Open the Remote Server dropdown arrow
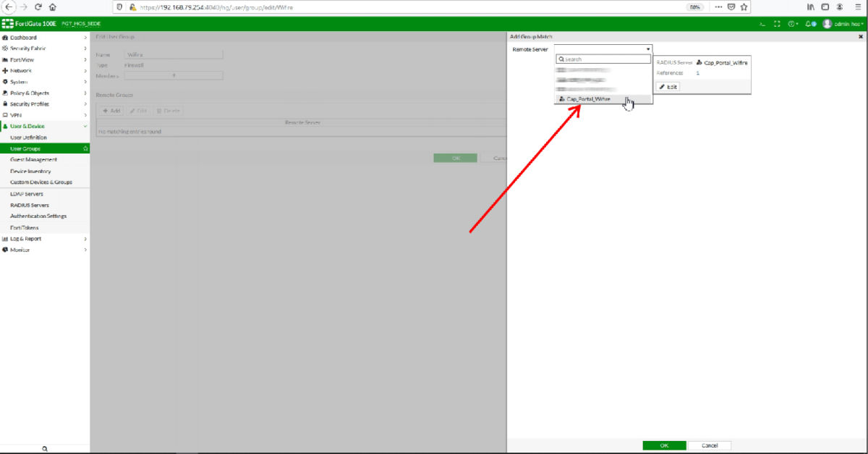The width and height of the screenshot is (868, 454). [x=648, y=49]
